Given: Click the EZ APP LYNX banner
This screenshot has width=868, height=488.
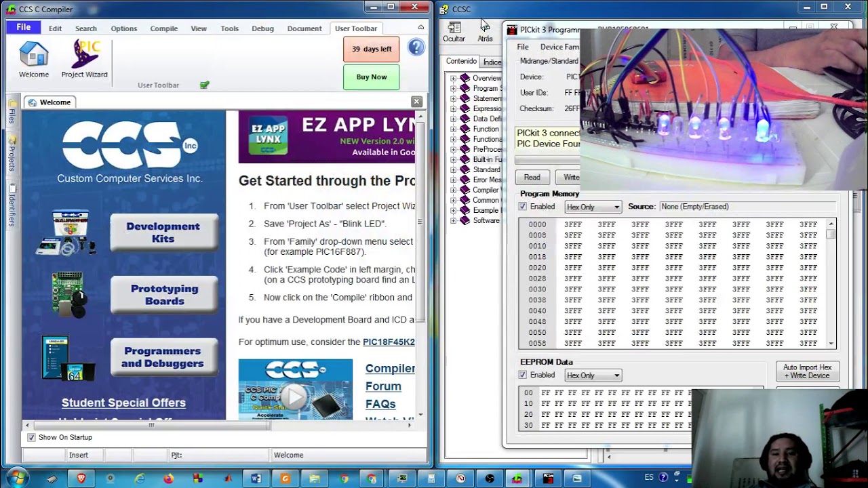Looking at the screenshot, I should [327, 137].
